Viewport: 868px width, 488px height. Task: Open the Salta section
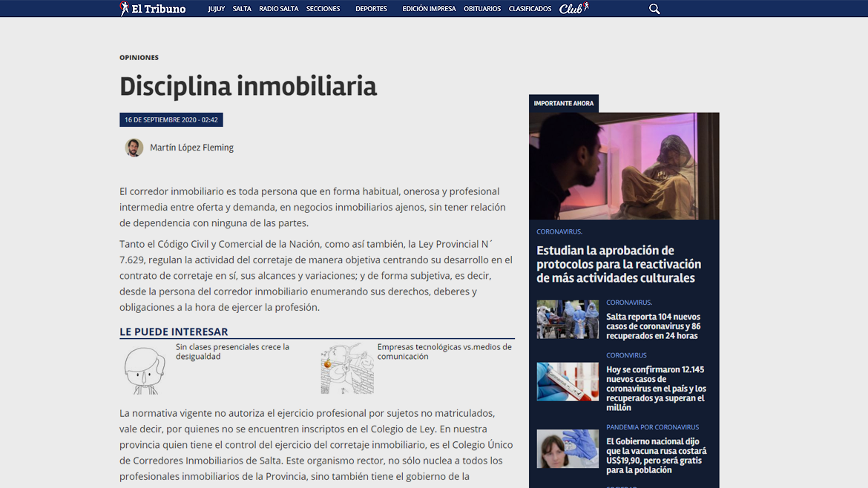click(242, 9)
